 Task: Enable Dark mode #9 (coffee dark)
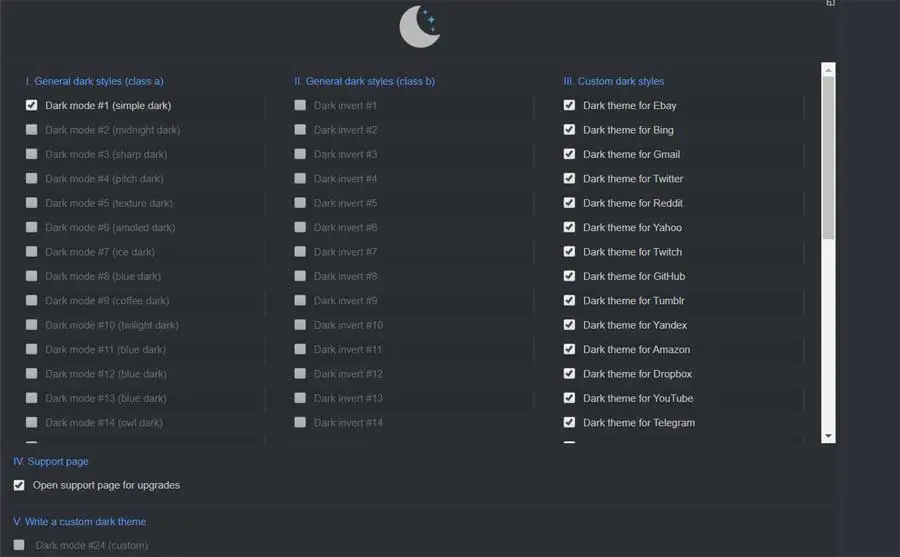click(32, 300)
